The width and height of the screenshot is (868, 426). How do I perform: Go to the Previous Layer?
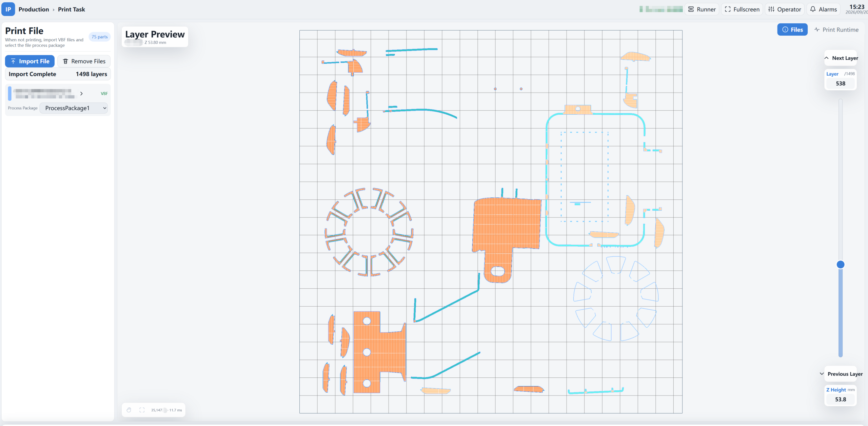click(841, 374)
